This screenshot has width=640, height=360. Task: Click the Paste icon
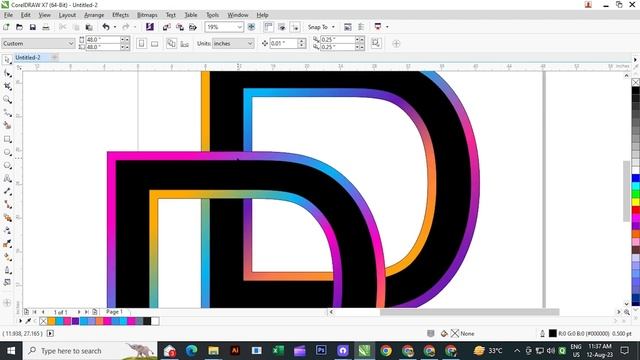[x=89, y=27]
